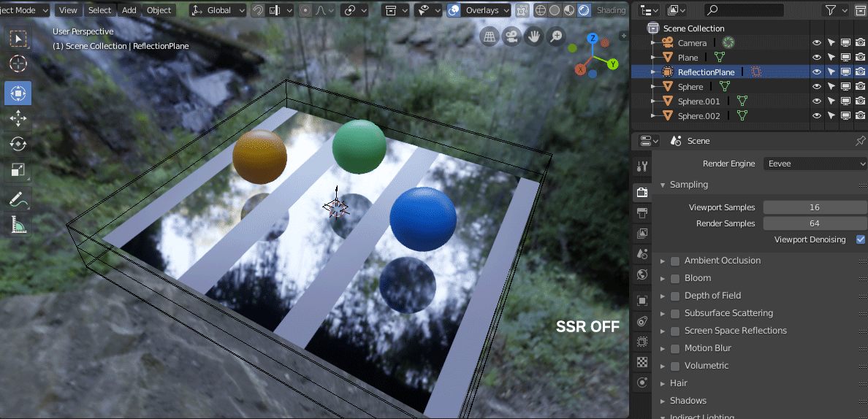Activate the Rotate tool
The height and width of the screenshot is (419, 868).
(18, 145)
